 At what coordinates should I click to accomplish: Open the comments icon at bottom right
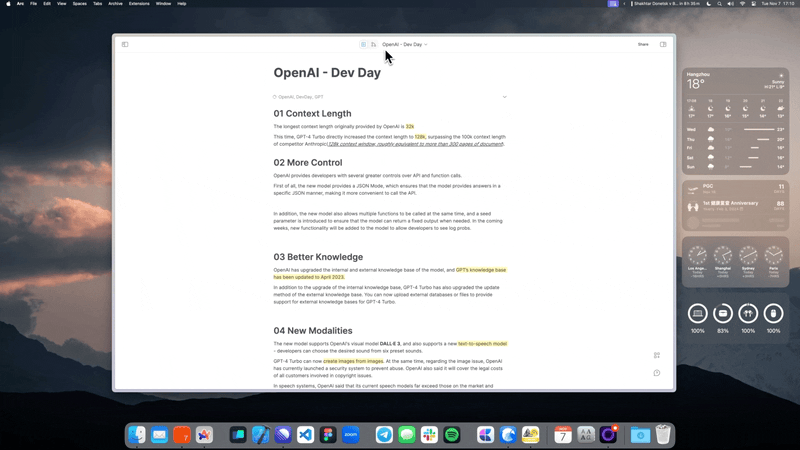point(657,373)
